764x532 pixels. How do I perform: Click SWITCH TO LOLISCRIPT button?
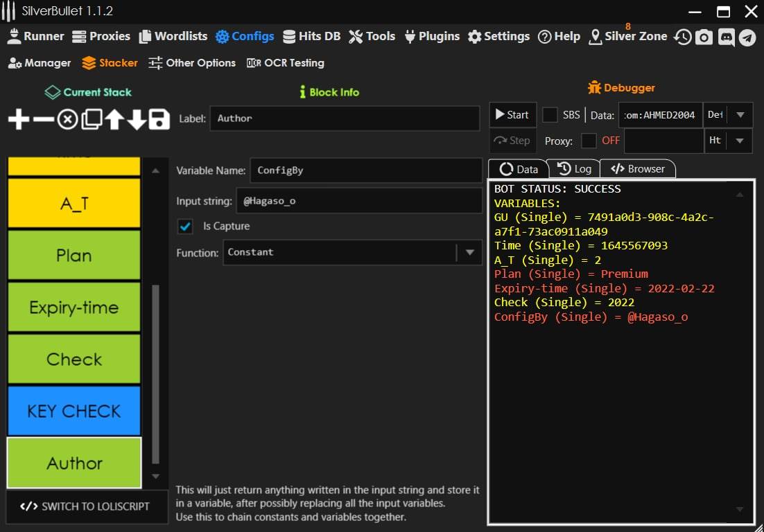pos(87,506)
